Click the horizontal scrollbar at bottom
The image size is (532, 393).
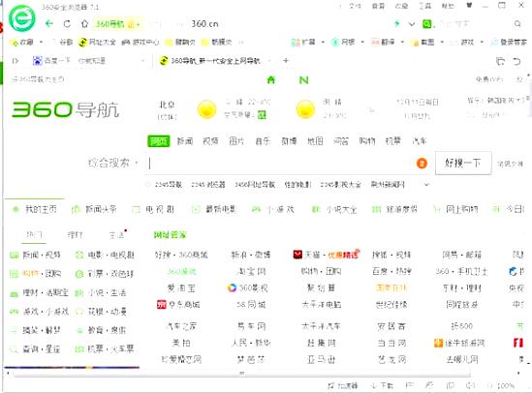pyautogui.click(x=241, y=374)
